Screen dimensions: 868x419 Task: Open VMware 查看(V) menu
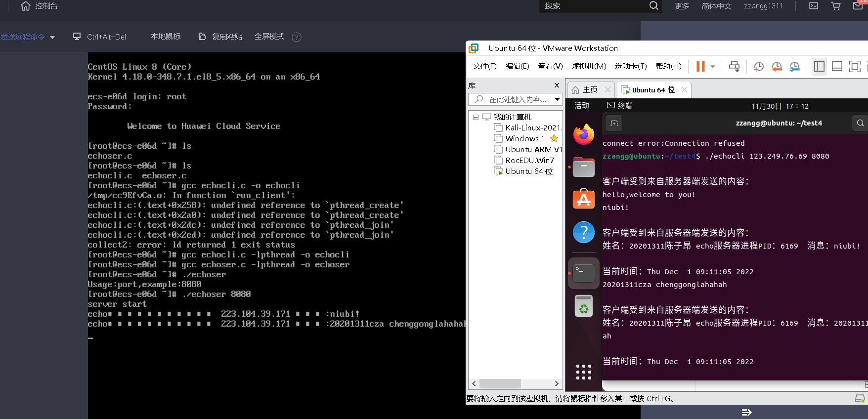pos(550,66)
